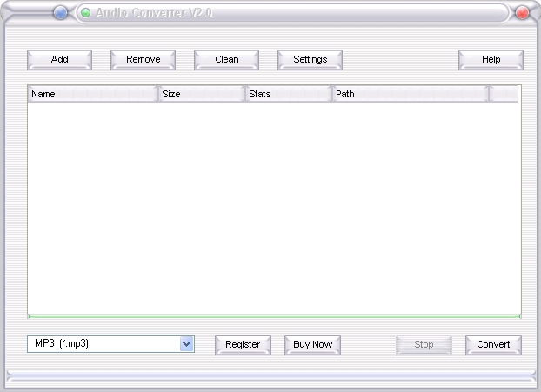This screenshot has width=541, height=392.
Task: Click the Stop button
Action: (424, 345)
